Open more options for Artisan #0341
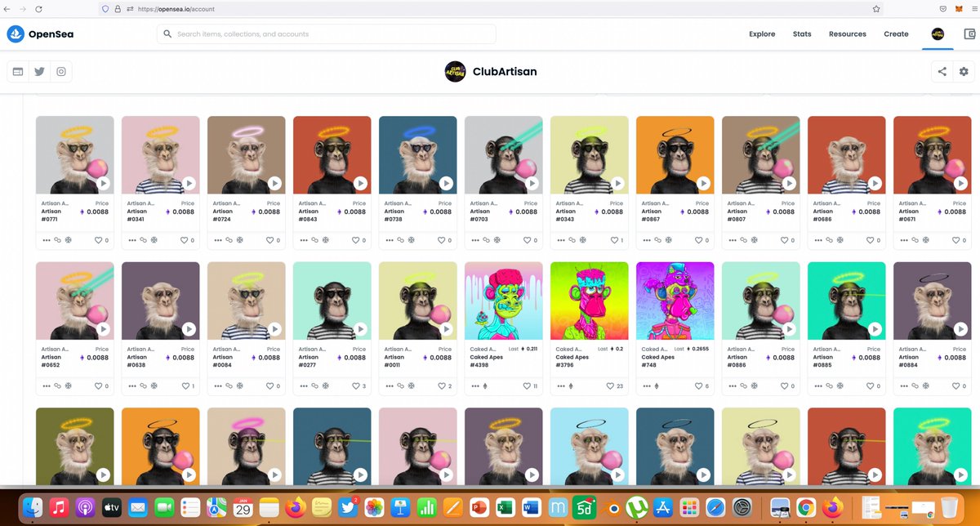This screenshot has width=980, height=526. click(131, 240)
